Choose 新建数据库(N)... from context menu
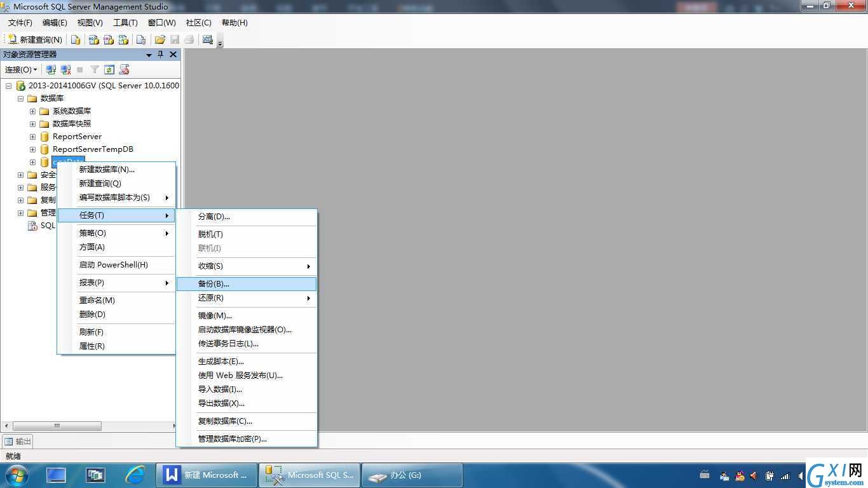The height and width of the screenshot is (488, 868). 116,170
